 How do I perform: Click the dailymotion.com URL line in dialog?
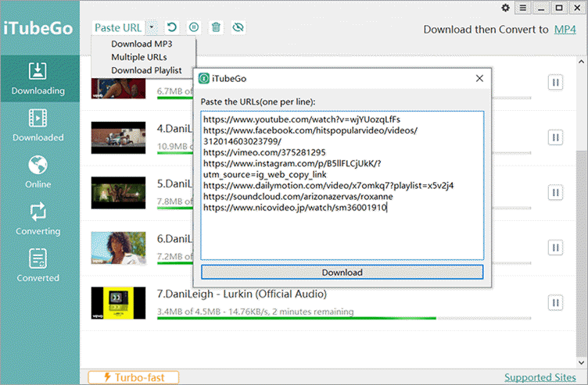click(328, 185)
